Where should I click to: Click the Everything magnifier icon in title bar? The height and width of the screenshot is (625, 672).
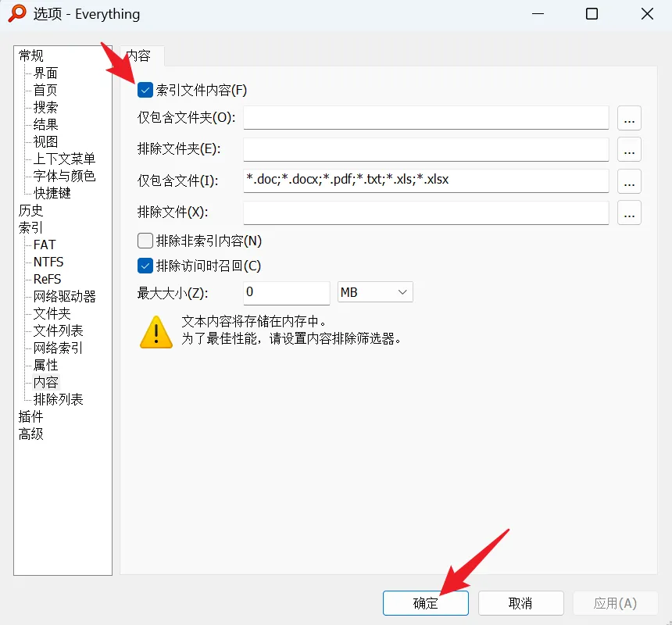pos(17,13)
